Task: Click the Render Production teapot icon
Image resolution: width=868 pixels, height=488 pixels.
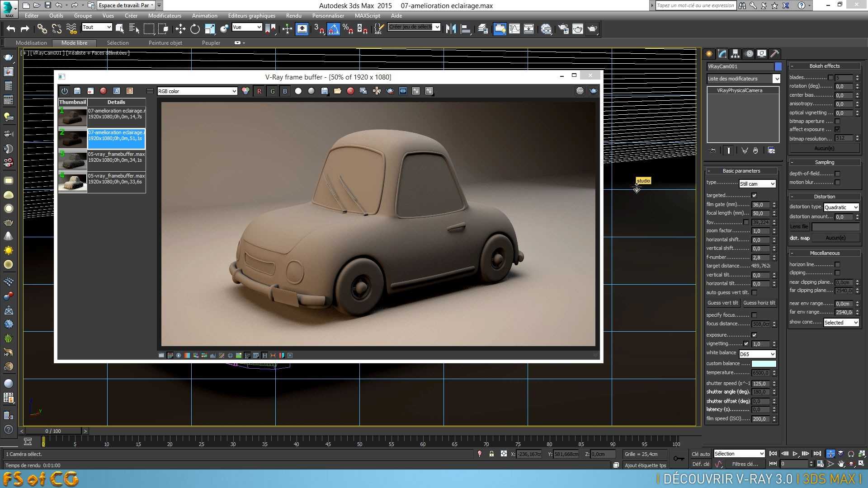Action: click(592, 29)
